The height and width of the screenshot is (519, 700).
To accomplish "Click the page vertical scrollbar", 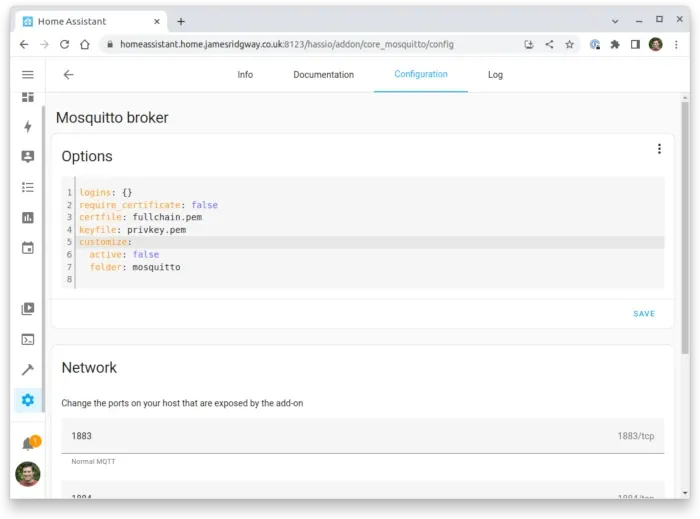I will point(685,228).
